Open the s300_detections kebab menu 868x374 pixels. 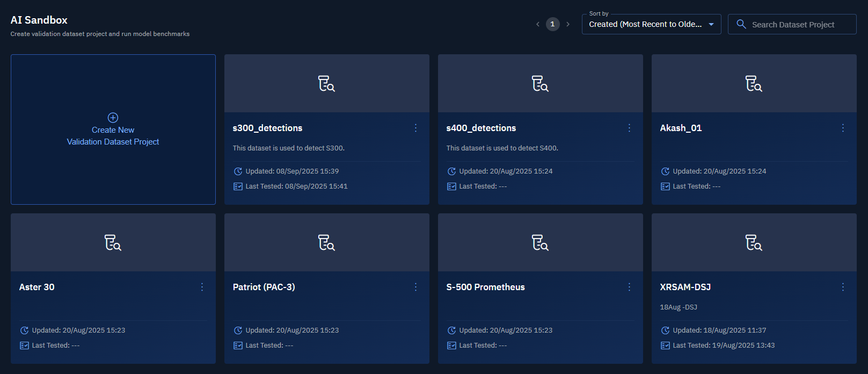[x=415, y=128]
